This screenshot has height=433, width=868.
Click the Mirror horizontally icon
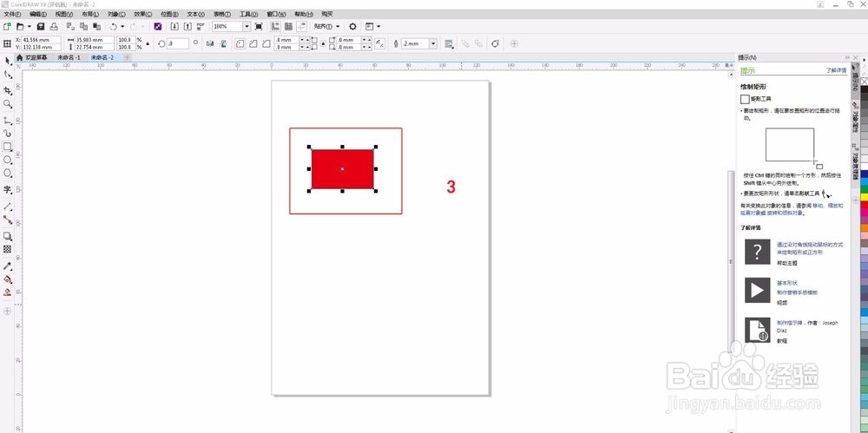[x=210, y=43]
